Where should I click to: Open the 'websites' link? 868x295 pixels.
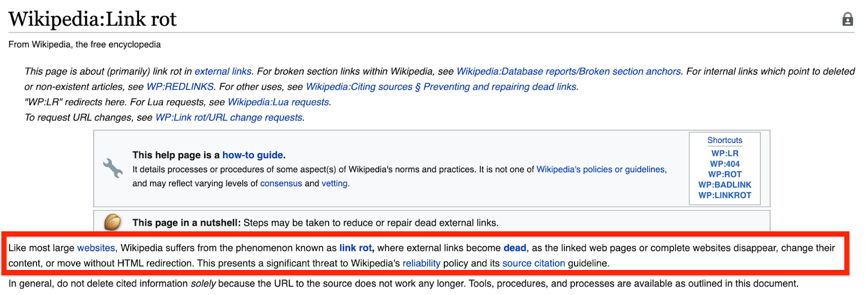click(96, 248)
